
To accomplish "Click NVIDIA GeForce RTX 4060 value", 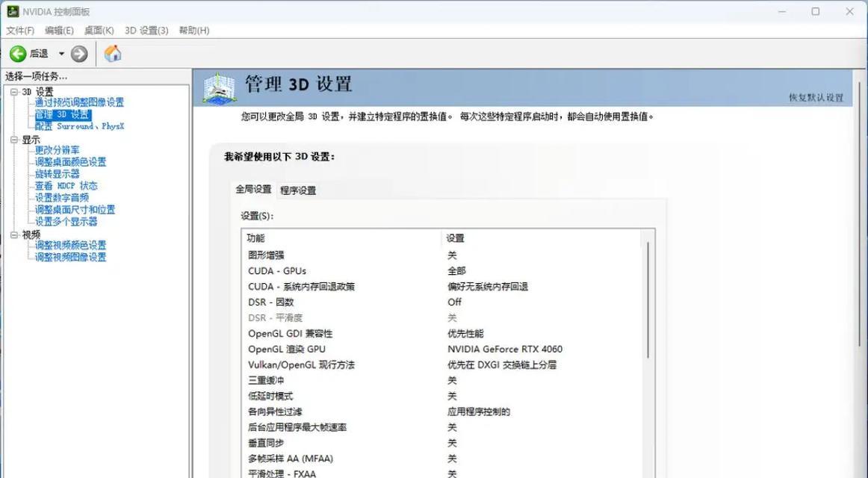I will tap(505, 349).
